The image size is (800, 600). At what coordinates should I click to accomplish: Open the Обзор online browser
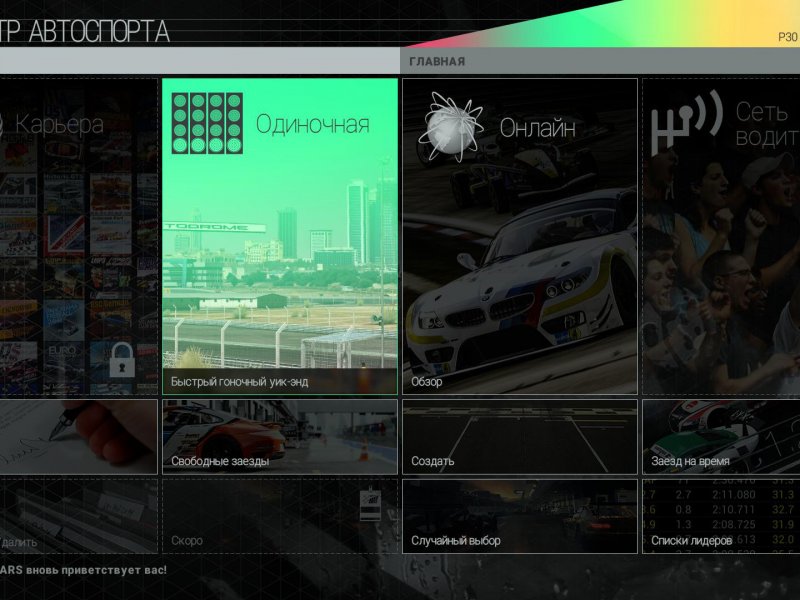click(x=520, y=381)
